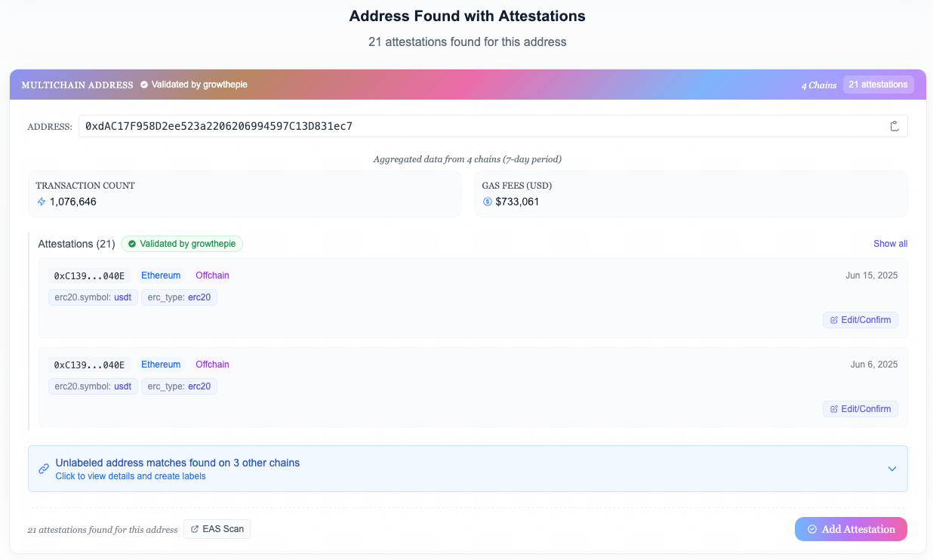
Task: Click the 'Jun 6, 2025' date
Action: (874, 365)
